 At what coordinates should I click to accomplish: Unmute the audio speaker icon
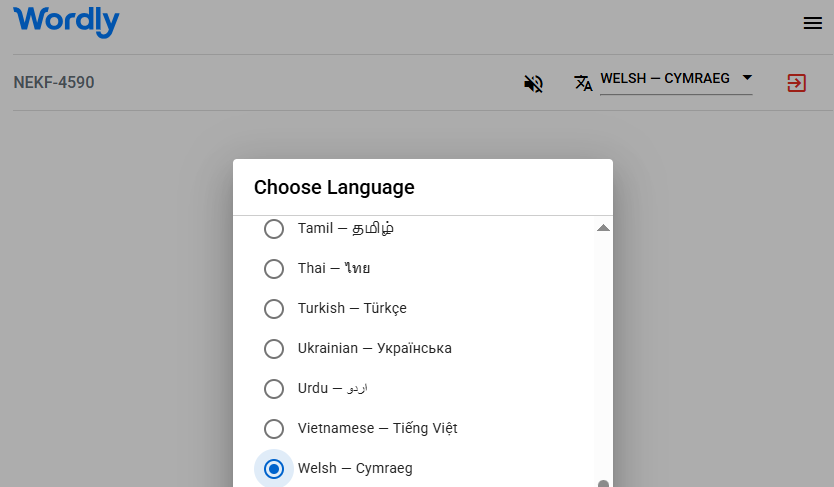click(533, 83)
